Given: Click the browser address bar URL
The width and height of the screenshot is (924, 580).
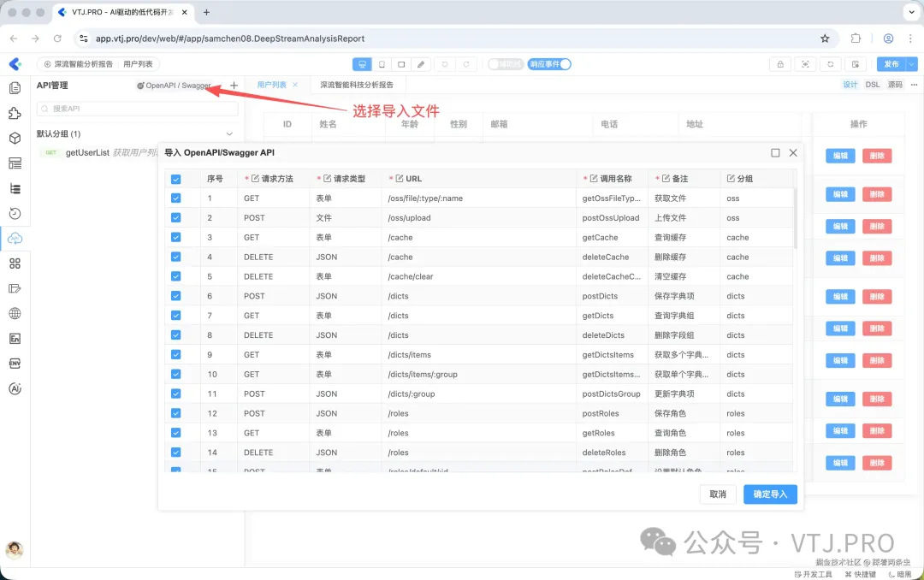Looking at the screenshot, I should click(x=230, y=38).
